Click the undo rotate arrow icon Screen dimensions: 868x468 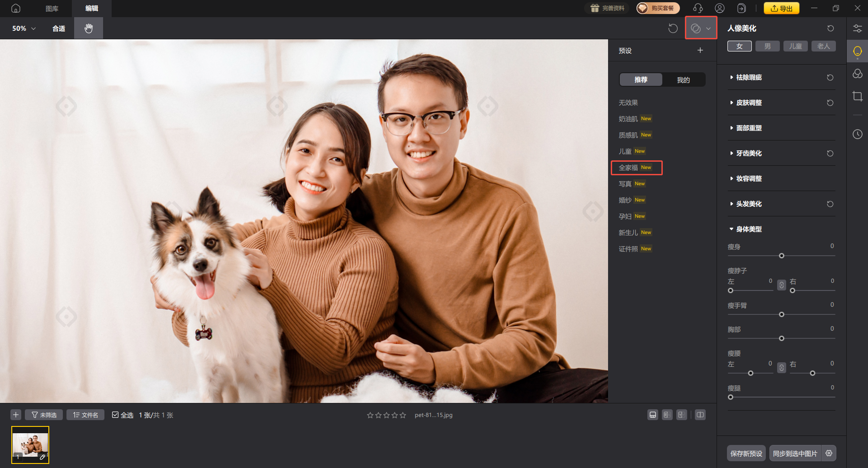coord(673,28)
